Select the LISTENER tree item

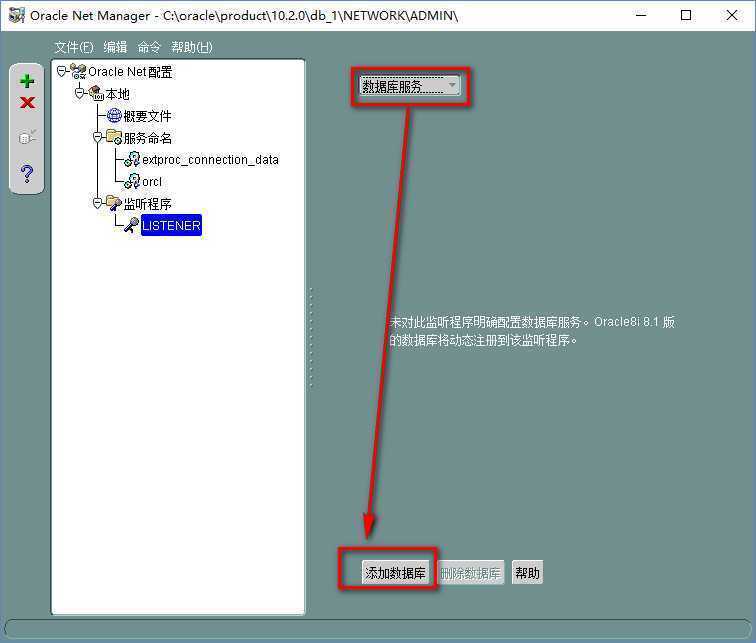coord(171,225)
